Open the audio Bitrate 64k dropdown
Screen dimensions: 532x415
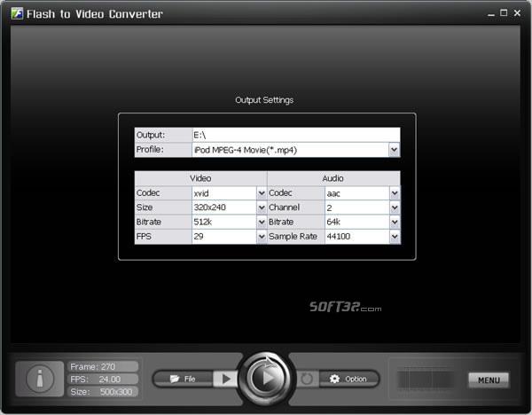(394, 223)
